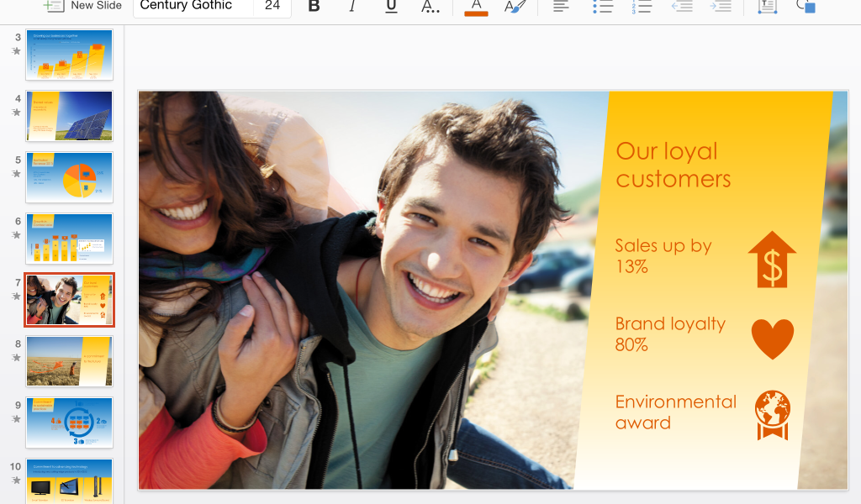Toggle underline formatting
This screenshot has height=504, width=861.
[391, 7]
